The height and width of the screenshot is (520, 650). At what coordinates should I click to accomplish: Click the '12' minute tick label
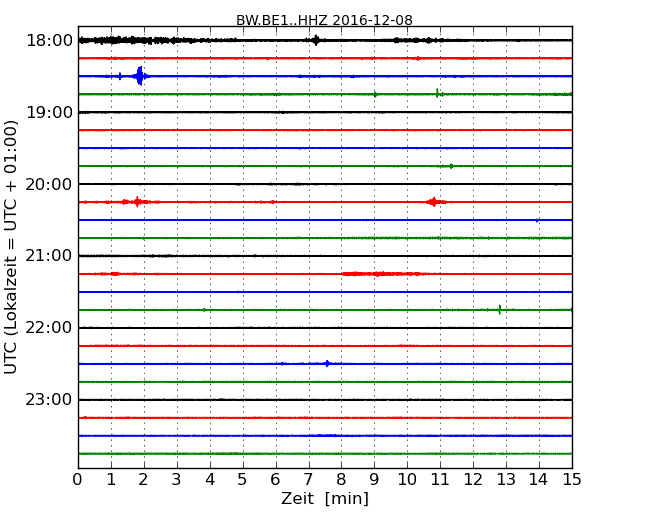tap(473, 480)
